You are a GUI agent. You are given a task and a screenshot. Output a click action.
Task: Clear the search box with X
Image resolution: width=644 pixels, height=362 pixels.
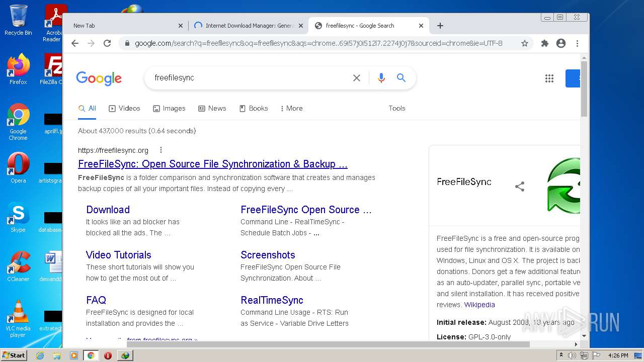pyautogui.click(x=357, y=78)
